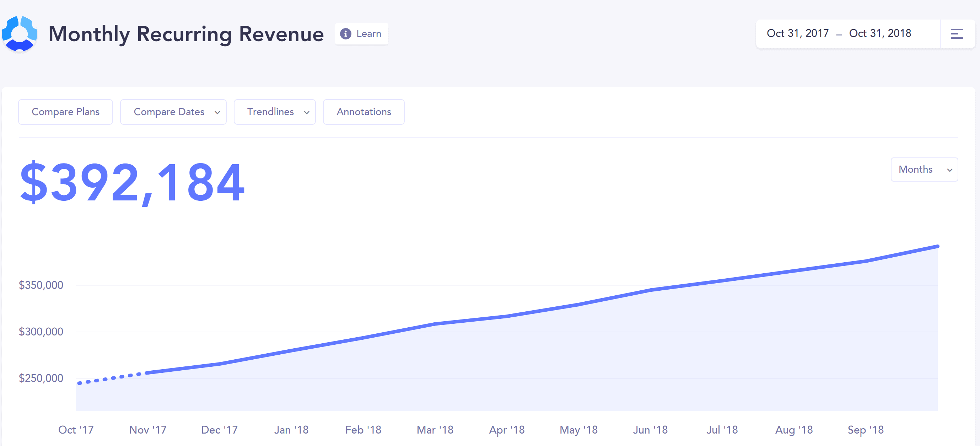980x446 pixels.
Task: Click the Mar '18 axis label
Action: tap(435, 430)
